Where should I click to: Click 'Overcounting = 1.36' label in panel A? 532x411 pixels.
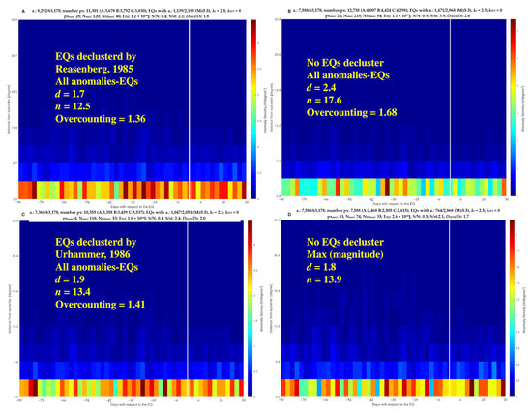click(x=101, y=119)
